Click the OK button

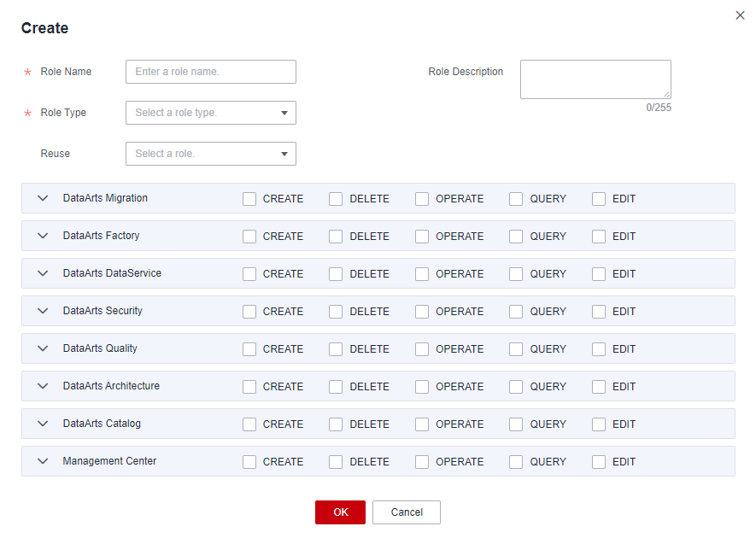click(x=340, y=512)
